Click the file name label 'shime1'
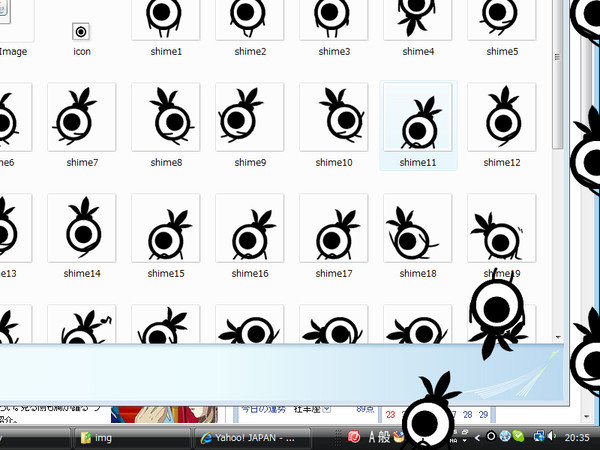This screenshot has width=600, height=450. pos(166,51)
